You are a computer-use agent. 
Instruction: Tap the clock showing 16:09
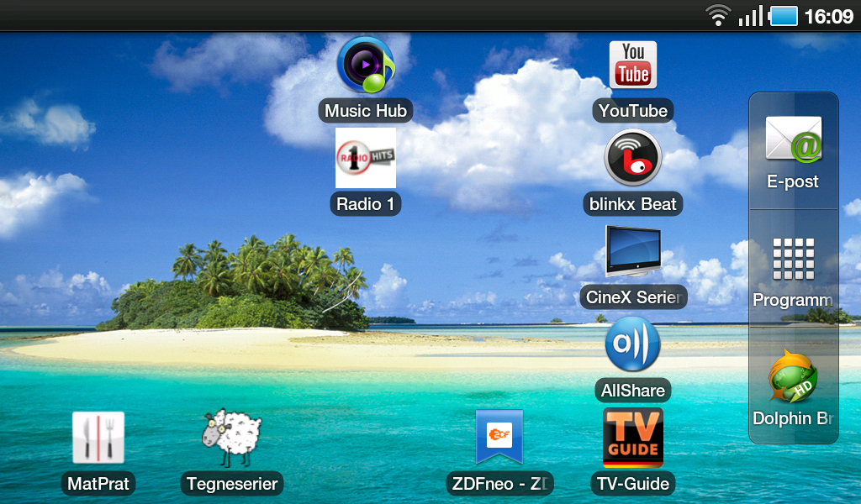[x=828, y=17]
